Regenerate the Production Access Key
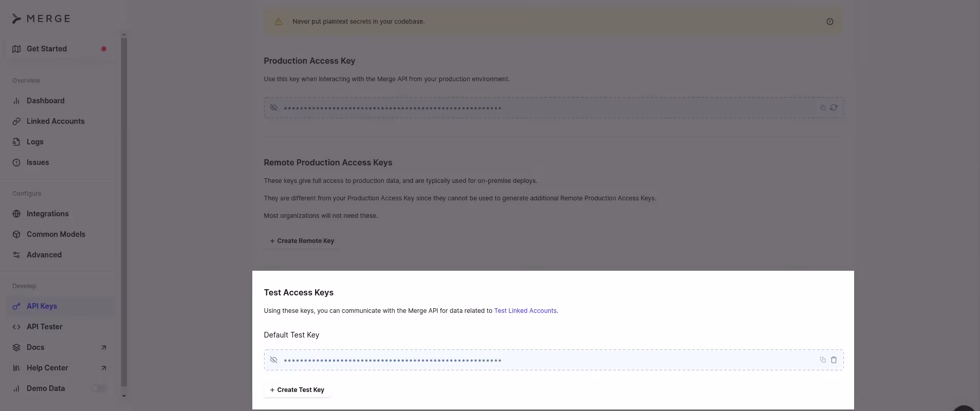This screenshot has height=411, width=980. pyautogui.click(x=834, y=108)
